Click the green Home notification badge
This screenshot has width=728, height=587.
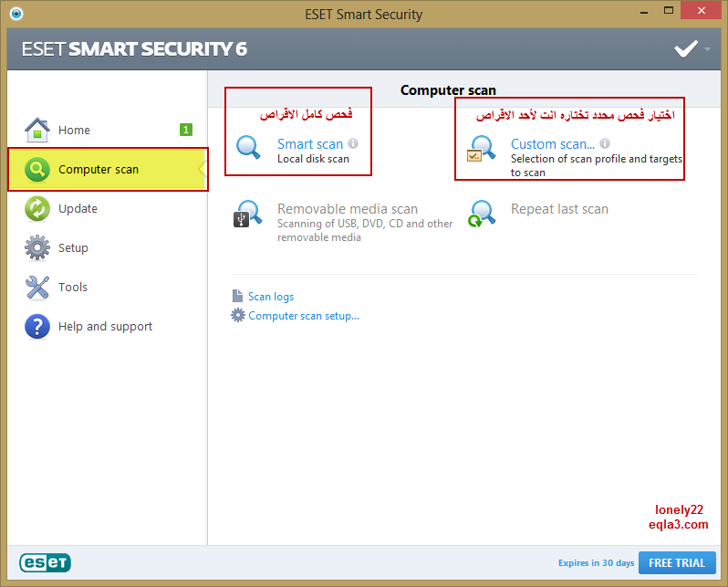click(186, 130)
